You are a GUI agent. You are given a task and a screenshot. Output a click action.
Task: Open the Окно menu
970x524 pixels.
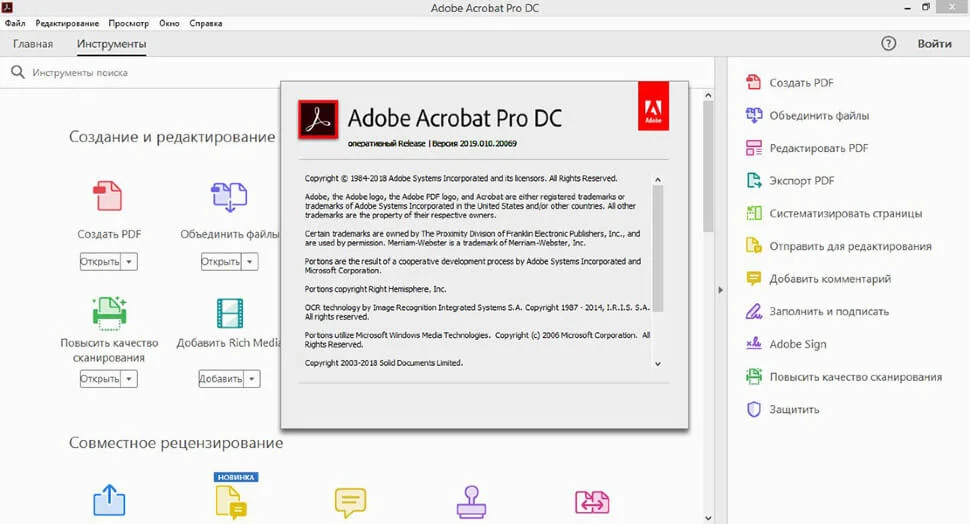[169, 23]
